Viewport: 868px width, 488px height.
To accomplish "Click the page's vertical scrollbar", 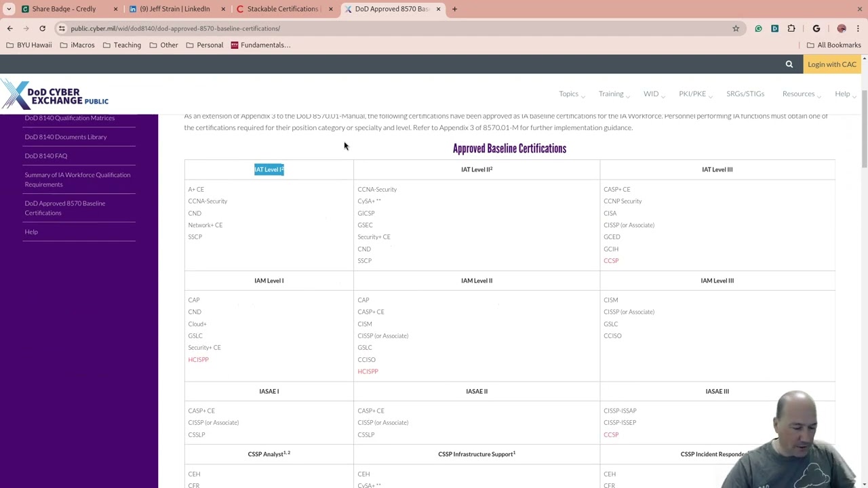I will click(864, 129).
